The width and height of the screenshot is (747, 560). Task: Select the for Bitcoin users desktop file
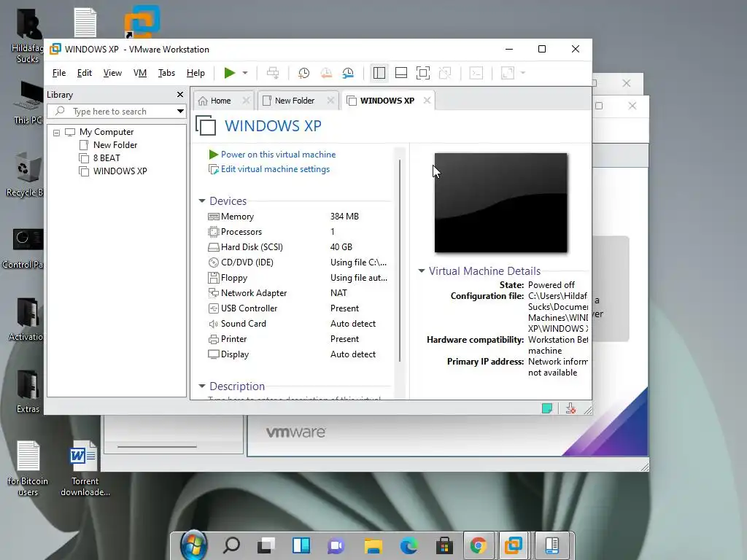28,468
